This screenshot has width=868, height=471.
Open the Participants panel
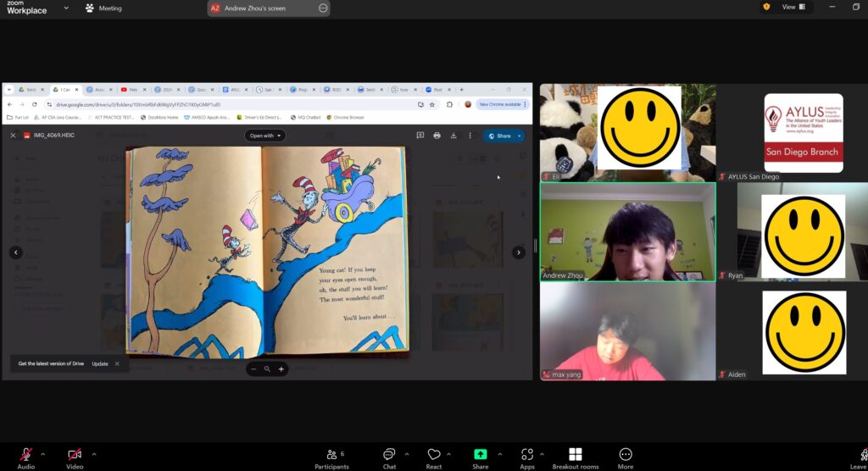pyautogui.click(x=332, y=458)
